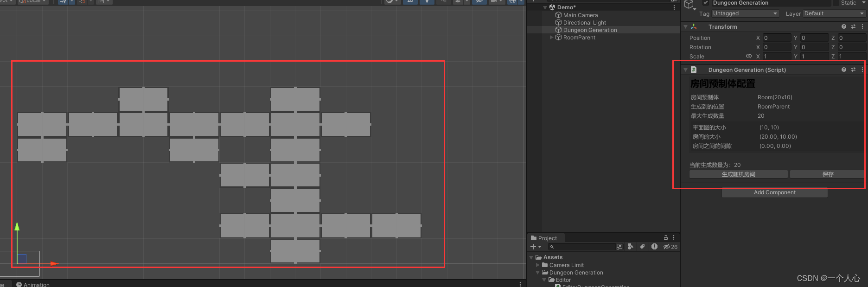
Task: Open Dungeon Generation script presets selector
Action: point(853,70)
